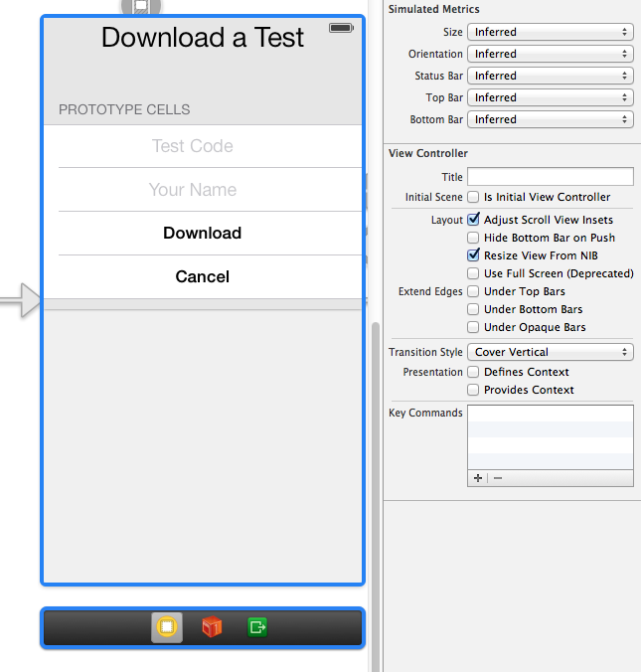This screenshot has width=641, height=672.
Task: Click the View Controller Title text field
Action: 550,177
